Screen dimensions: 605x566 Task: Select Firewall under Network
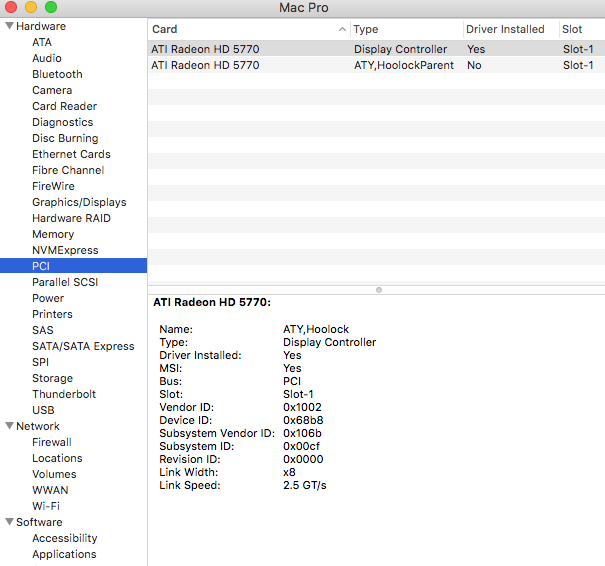pos(52,442)
